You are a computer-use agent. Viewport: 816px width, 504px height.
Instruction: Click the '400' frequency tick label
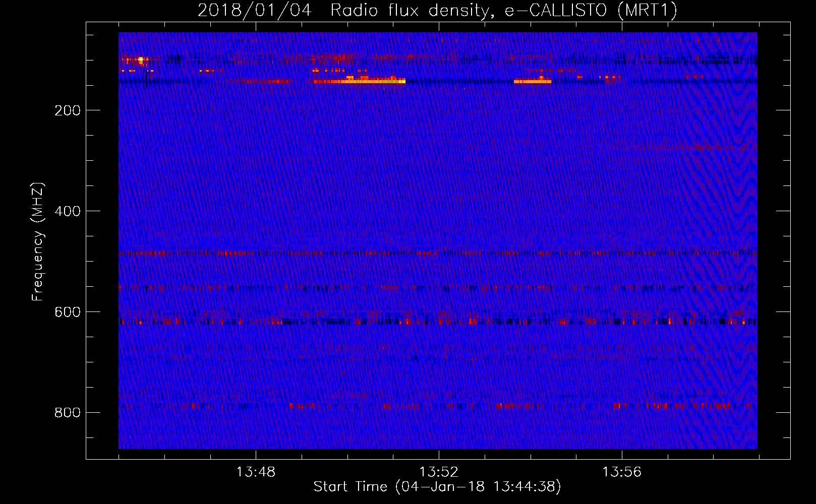pyautogui.click(x=68, y=211)
